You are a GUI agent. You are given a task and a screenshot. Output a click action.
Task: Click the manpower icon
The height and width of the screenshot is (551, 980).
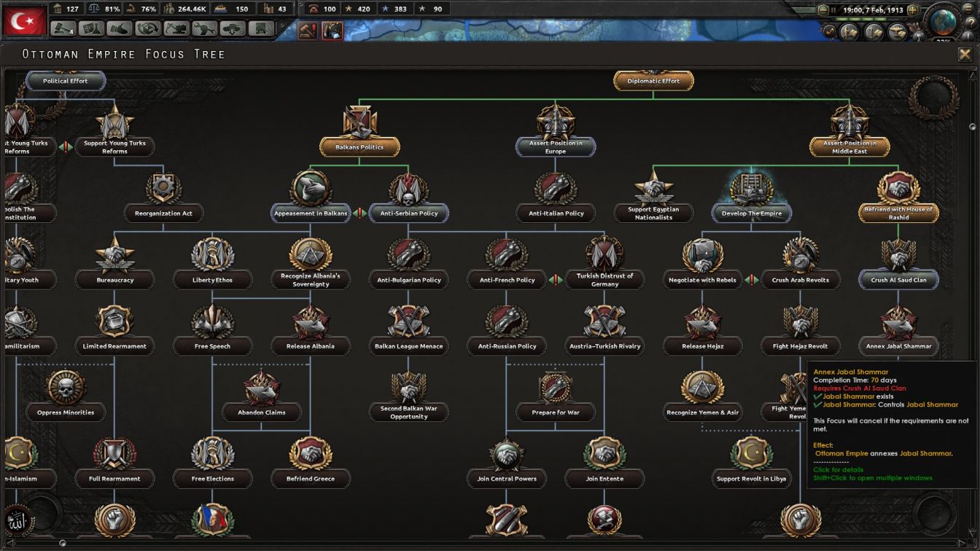[168, 9]
